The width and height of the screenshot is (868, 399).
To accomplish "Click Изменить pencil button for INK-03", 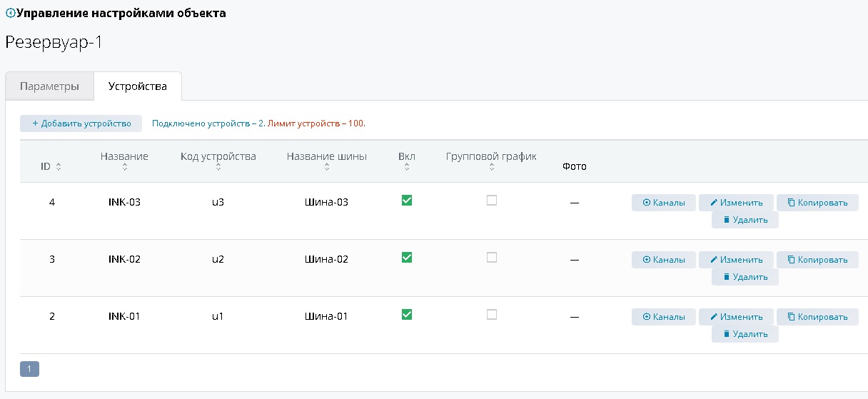I will coord(736,203).
